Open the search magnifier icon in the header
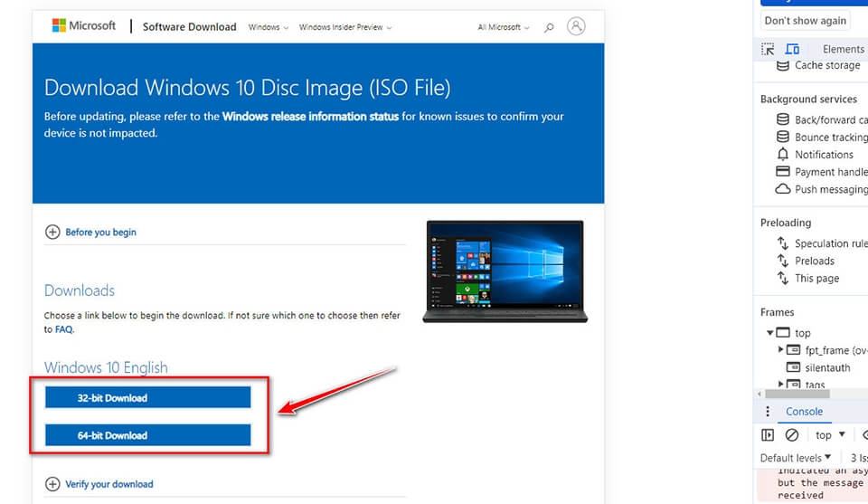The width and height of the screenshot is (868, 504). click(x=549, y=27)
